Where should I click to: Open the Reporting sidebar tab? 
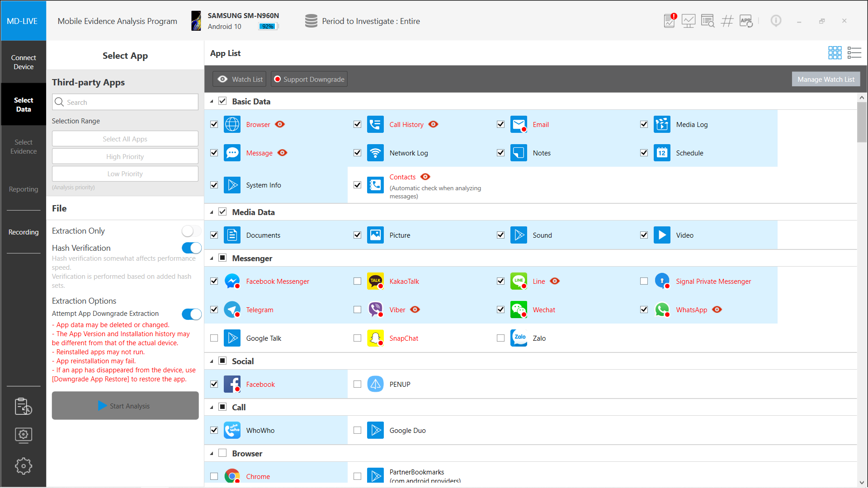(24, 189)
